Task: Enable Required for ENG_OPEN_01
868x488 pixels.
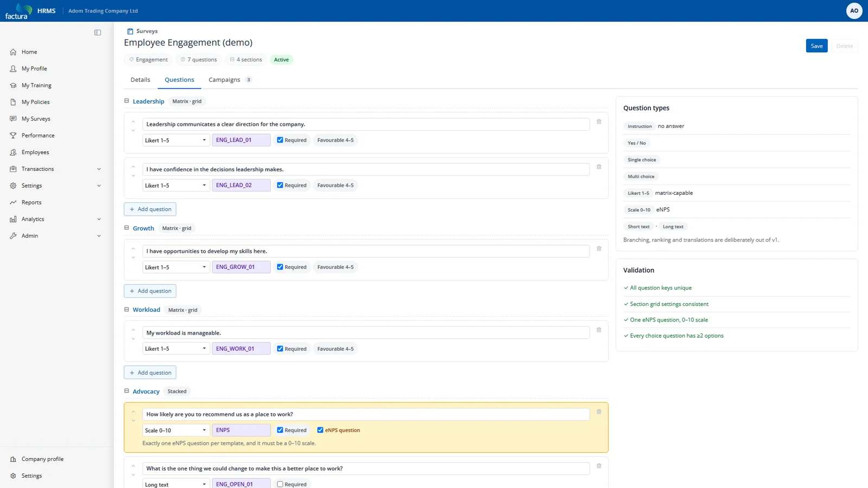Action: pos(280,484)
